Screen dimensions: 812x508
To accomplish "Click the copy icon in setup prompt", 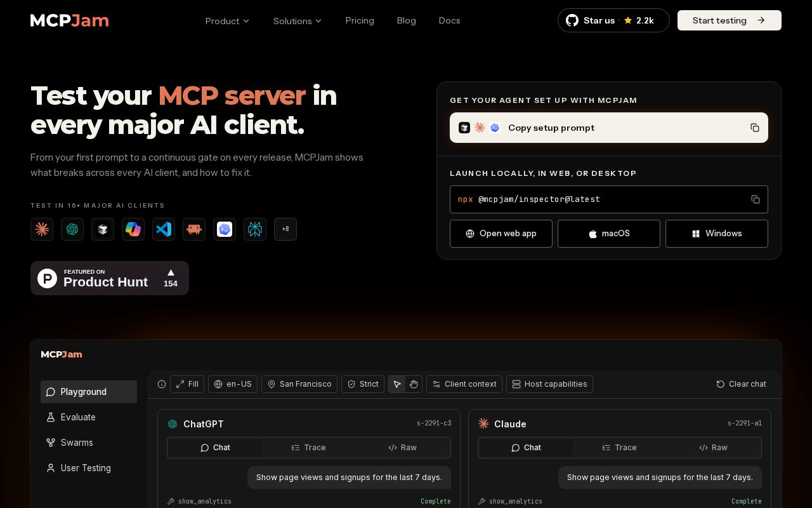I will [755, 128].
